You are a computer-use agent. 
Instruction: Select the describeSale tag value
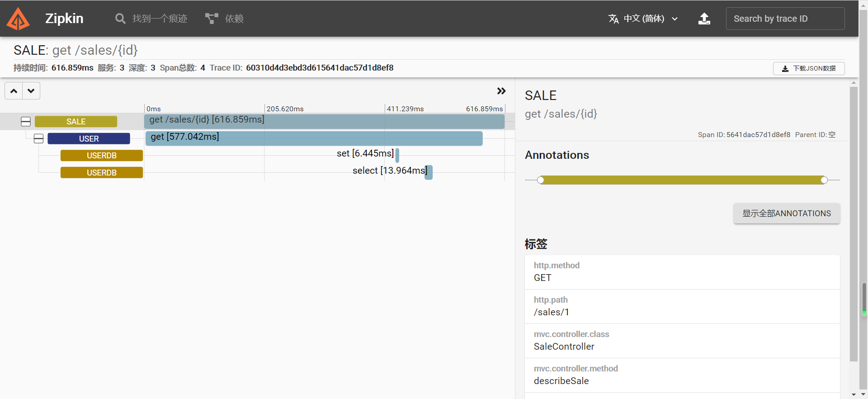(561, 381)
